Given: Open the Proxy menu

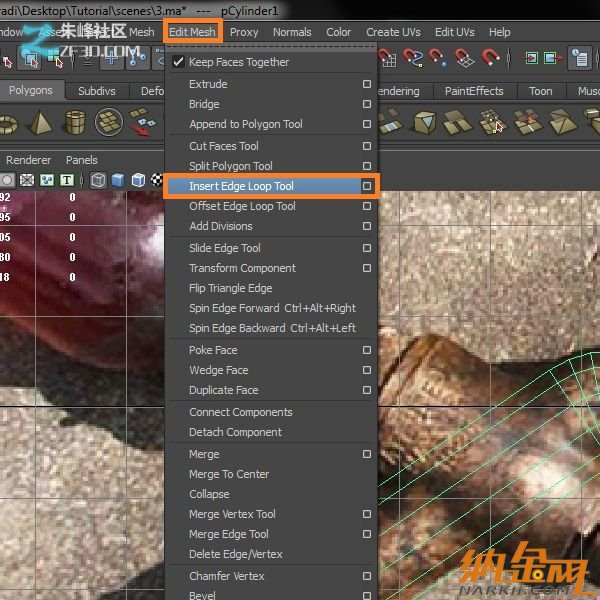Looking at the screenshot, I should (x=244, y=32).
